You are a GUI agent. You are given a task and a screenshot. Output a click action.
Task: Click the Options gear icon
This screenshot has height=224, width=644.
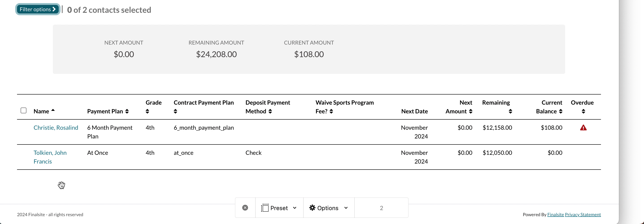coord(312,208)
